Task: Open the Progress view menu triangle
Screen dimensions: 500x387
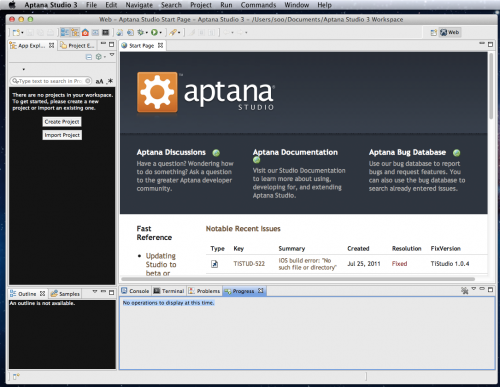Action: 474,289
